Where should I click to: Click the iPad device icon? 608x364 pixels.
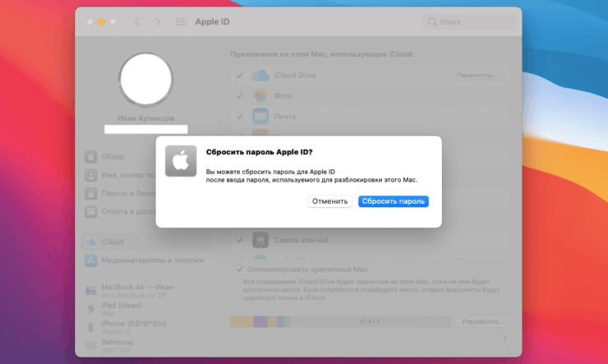click(x=90, y=309)
